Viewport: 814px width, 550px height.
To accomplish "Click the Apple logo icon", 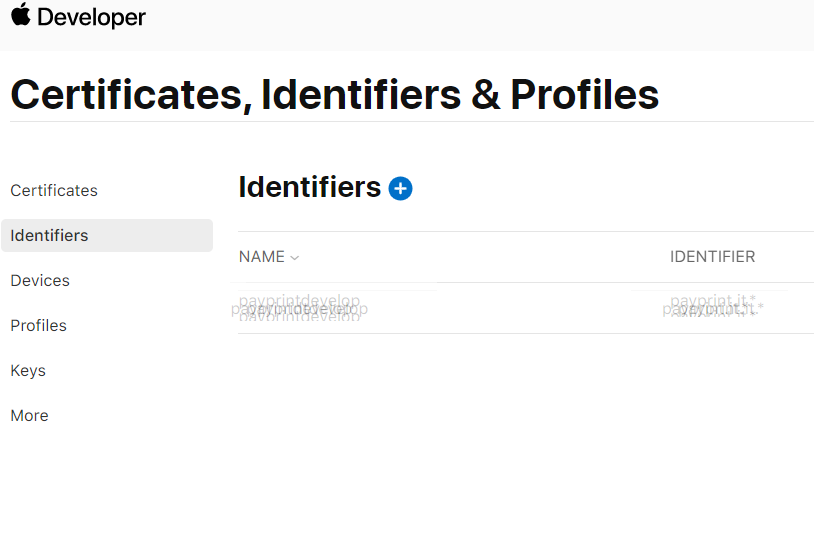I will pos(20,16).
